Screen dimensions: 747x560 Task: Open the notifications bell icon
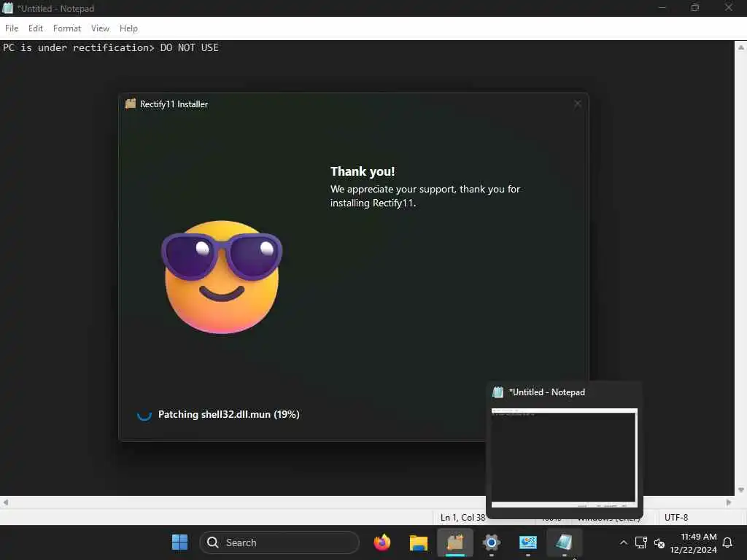(x=727, y=542)
